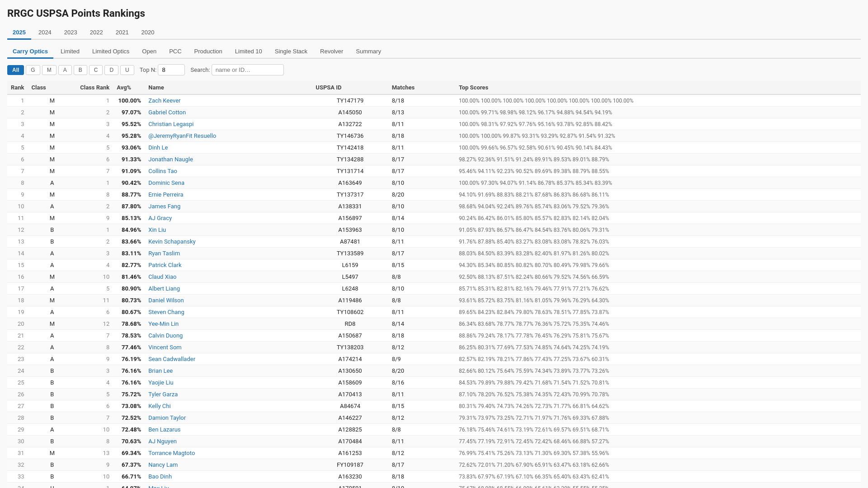Open Ernie Perreira's profile
The image size is (868, 488).
[165, 195]
